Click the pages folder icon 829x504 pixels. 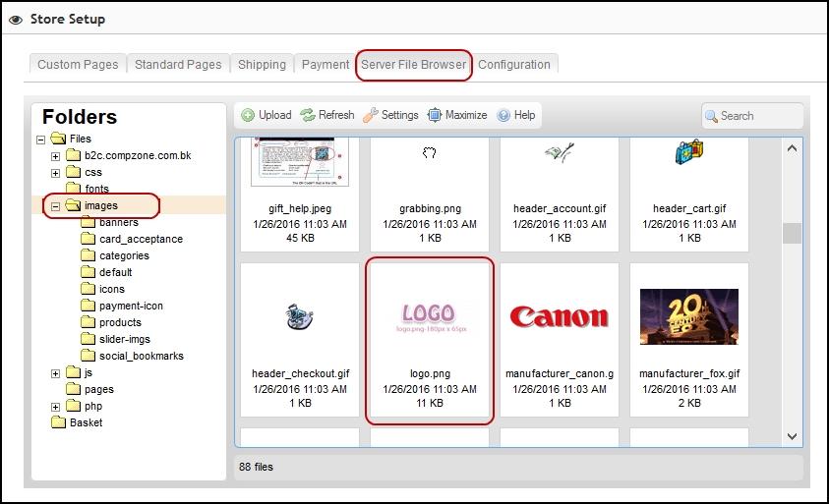[x=73, y=389]
